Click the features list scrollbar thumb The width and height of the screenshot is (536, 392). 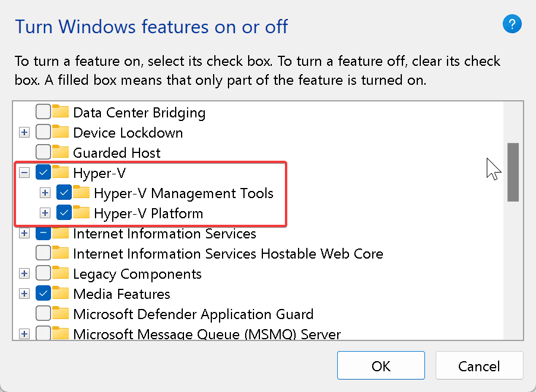point(513,172)
